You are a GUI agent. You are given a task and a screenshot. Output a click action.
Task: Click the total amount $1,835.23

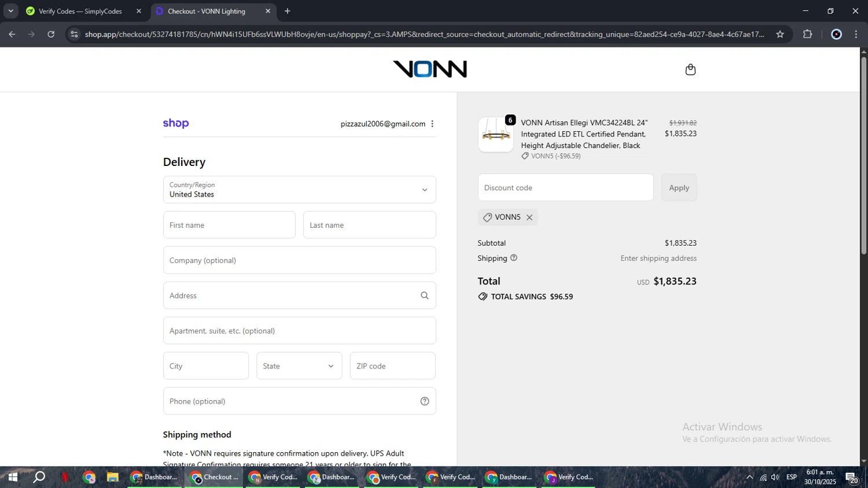pos(675,282)
